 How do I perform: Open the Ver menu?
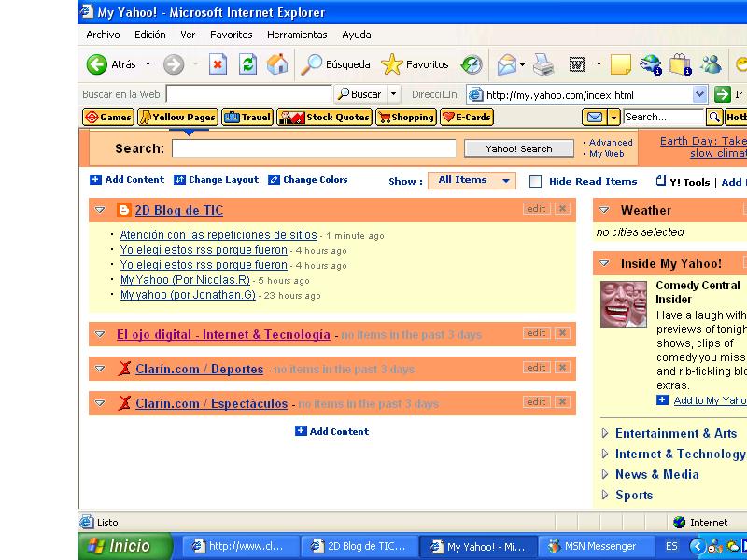point(188,35)
